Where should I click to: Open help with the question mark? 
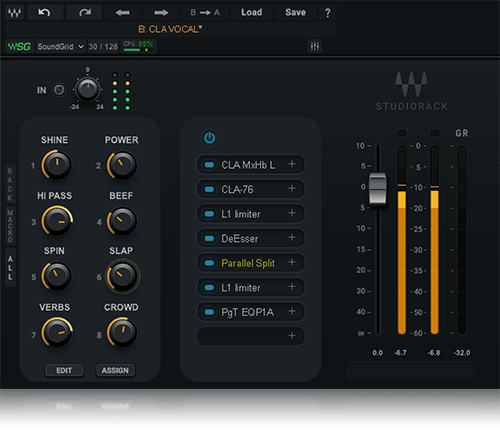click(x=328, y=13)
